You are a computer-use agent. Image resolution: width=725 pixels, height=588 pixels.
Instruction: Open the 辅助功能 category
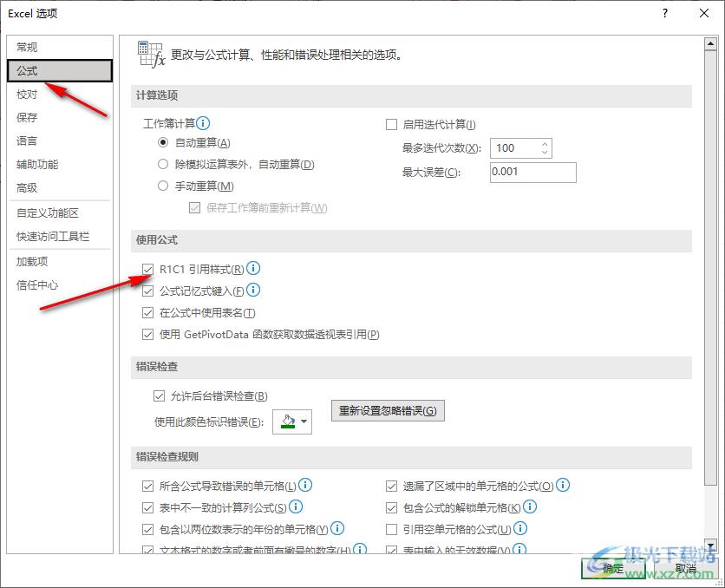click(60, 164)
